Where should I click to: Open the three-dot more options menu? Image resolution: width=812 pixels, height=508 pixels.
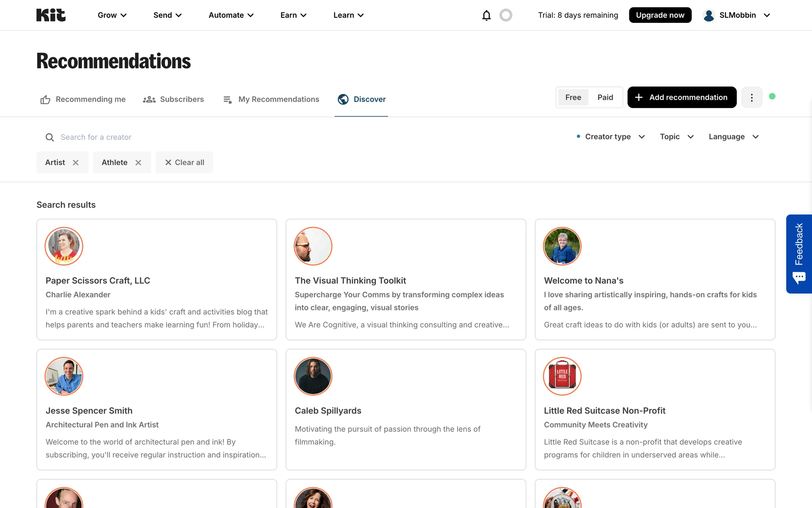click(x=752, y=97)
